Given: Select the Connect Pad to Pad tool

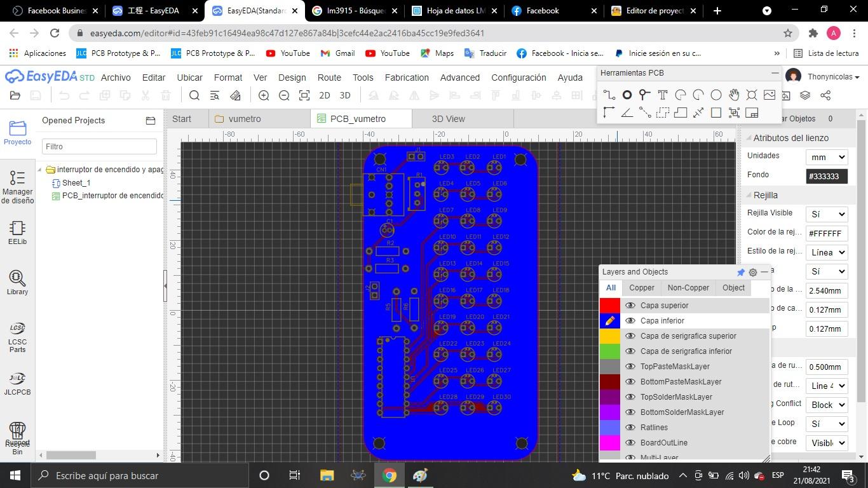Looking at the screenshot, I should point(645,113).
